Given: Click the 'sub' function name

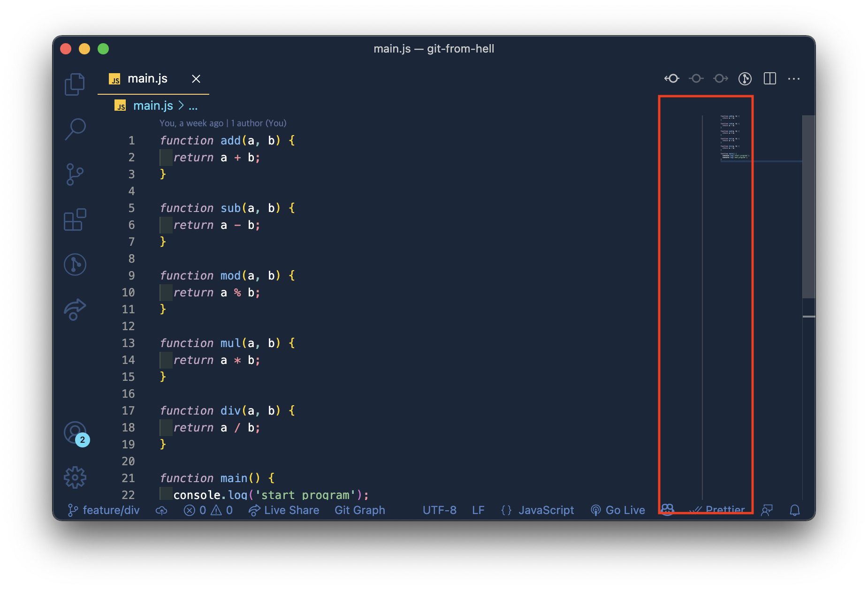Looking at the screenshot, I should [x=230, y=208].
